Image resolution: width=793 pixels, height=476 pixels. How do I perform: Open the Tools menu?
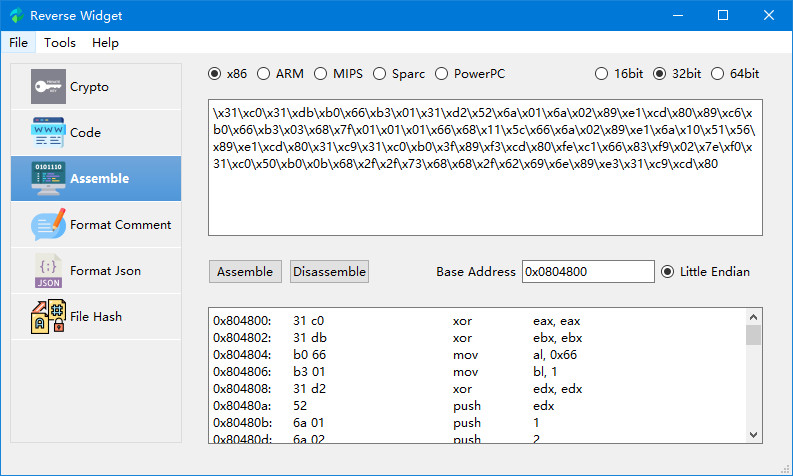pyautogui.click(x=60, y=42)
